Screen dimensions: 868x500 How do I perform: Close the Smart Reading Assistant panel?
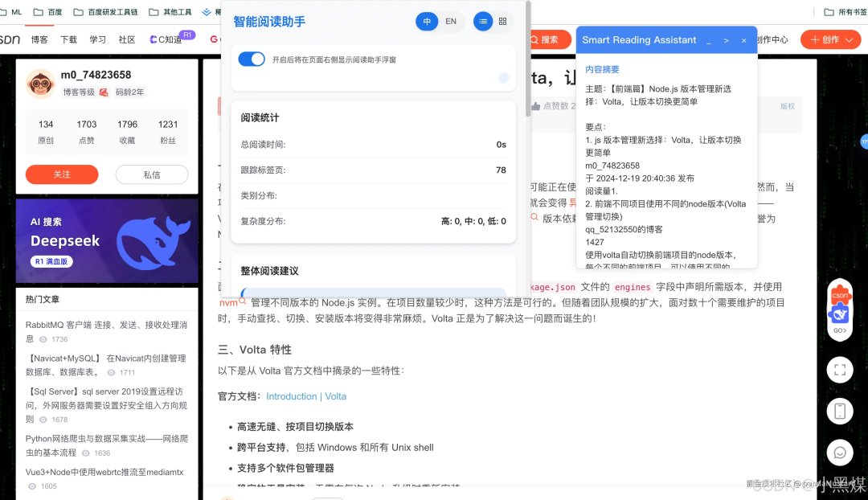click(744, 40)
